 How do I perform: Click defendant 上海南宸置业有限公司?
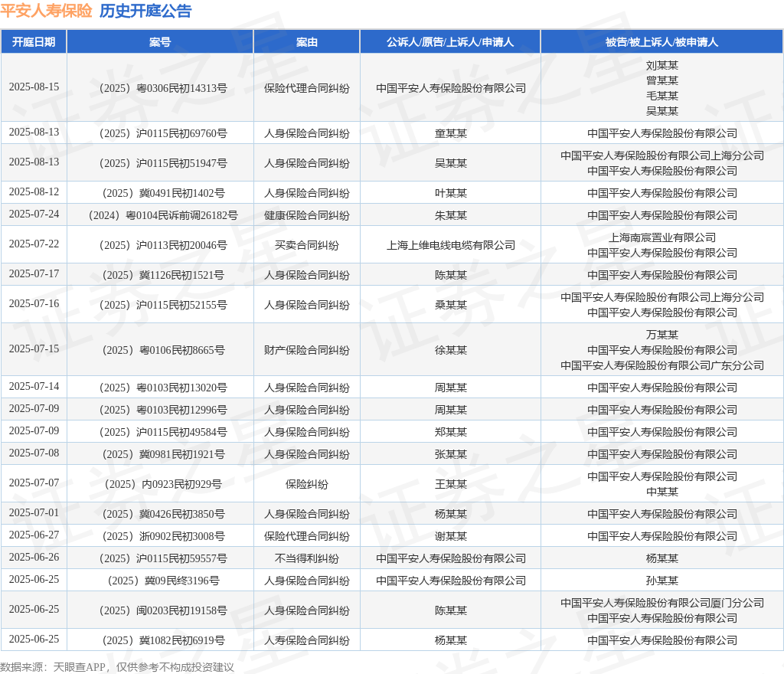point(662,237)
